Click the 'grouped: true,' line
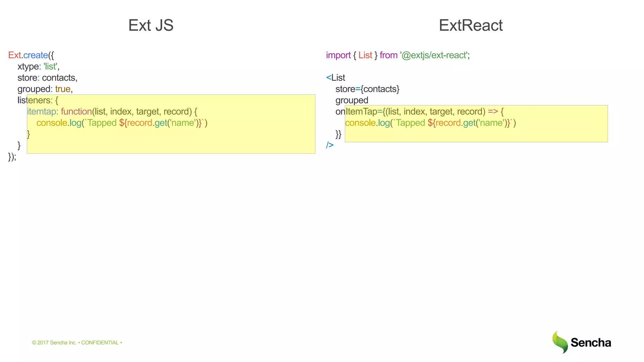644x362 pixels. coord(45,89)
